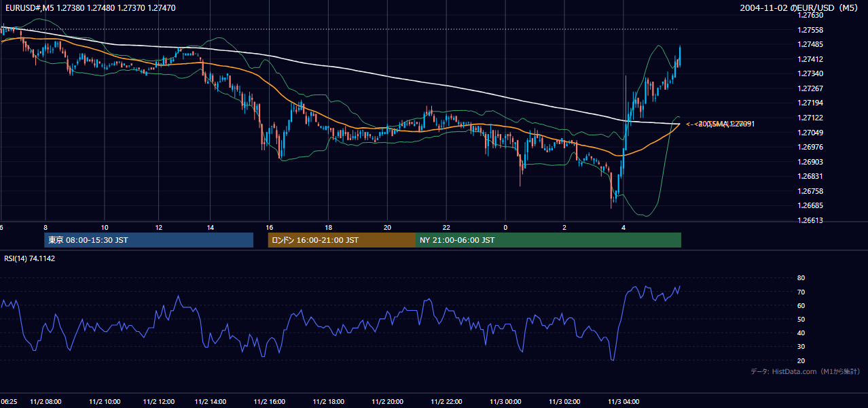Click the bottom time label 11/2 16:00
Viewport: 868px width, 408px height.
[269, 401]
